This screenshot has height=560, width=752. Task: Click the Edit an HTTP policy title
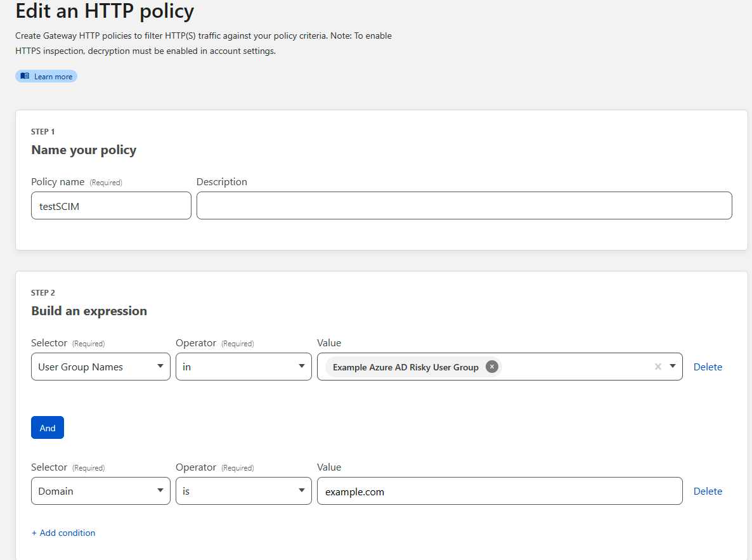click(105, 11)
